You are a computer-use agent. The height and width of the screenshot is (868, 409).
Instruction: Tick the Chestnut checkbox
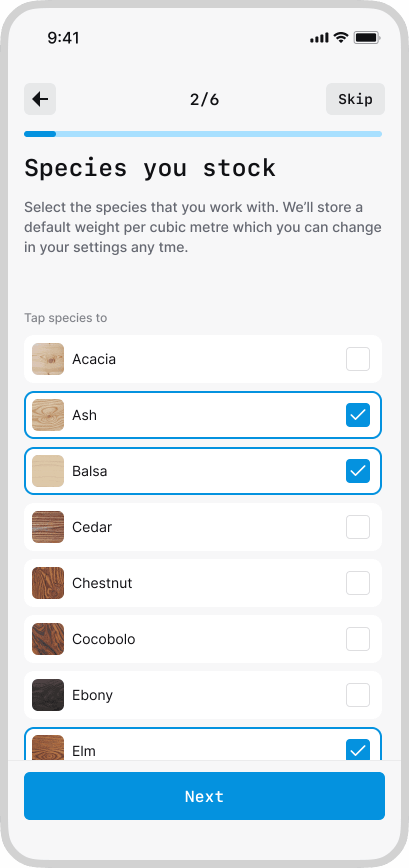click(358, 583)
